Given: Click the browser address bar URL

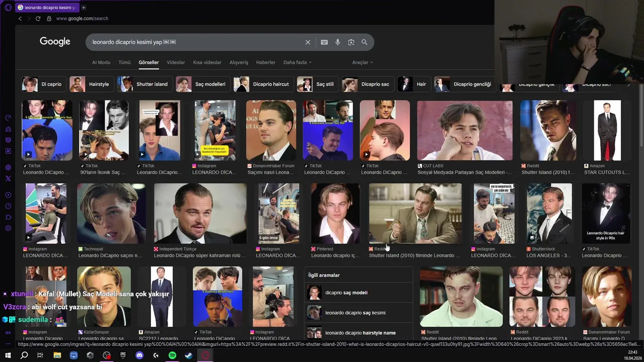Looking at the screenshot, I should coord(82,19).
